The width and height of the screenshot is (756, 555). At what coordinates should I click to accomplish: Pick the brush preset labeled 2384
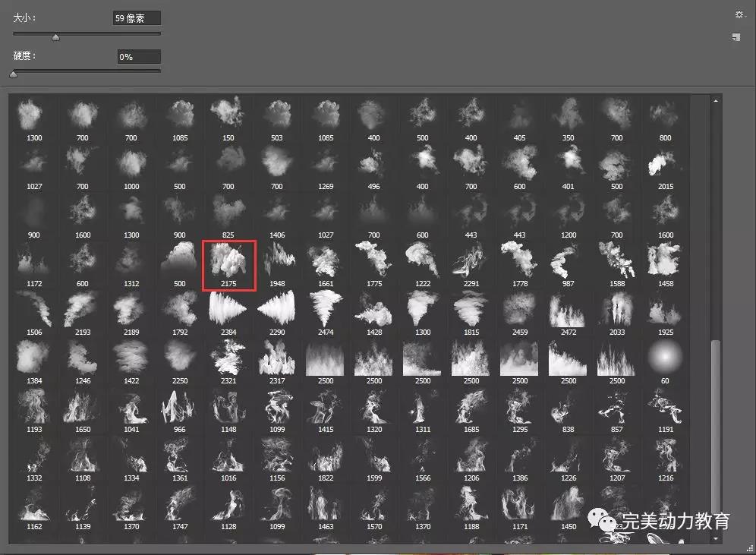228,310
